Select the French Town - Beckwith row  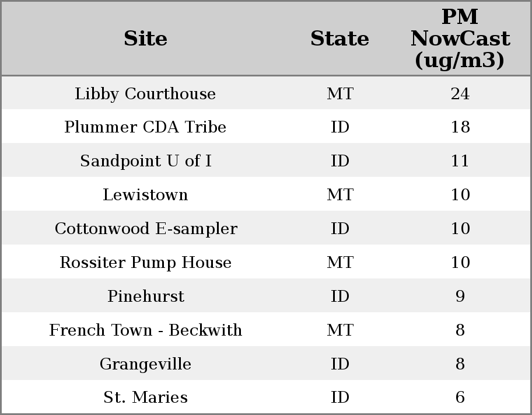click(x=145, y=330)
